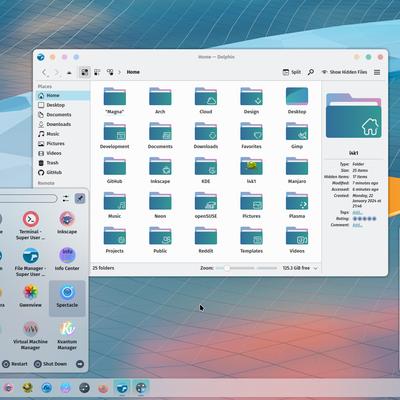
Task: Click the launcher search field
Action: pos(28,199)
